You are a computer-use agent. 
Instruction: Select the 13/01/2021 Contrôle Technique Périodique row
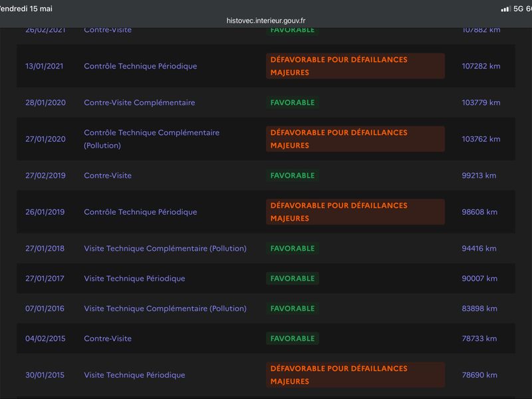coord(265,66)
